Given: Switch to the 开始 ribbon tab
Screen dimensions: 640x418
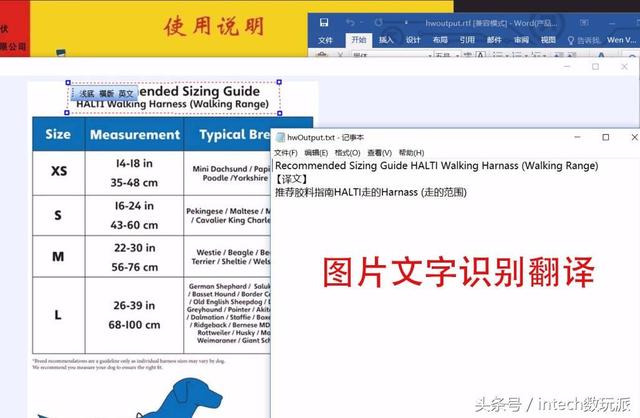Looking at the screenshot, I should pyautogui.click(x=359, y=40).
